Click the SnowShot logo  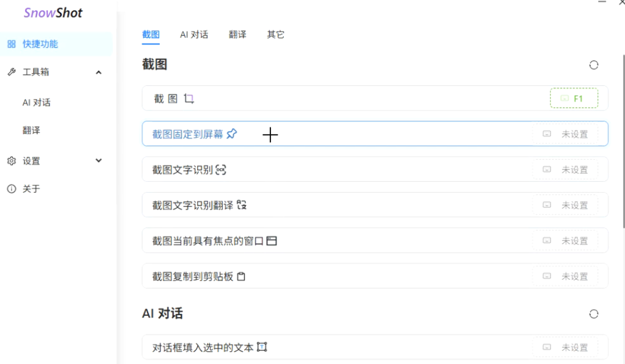[53, 13]
